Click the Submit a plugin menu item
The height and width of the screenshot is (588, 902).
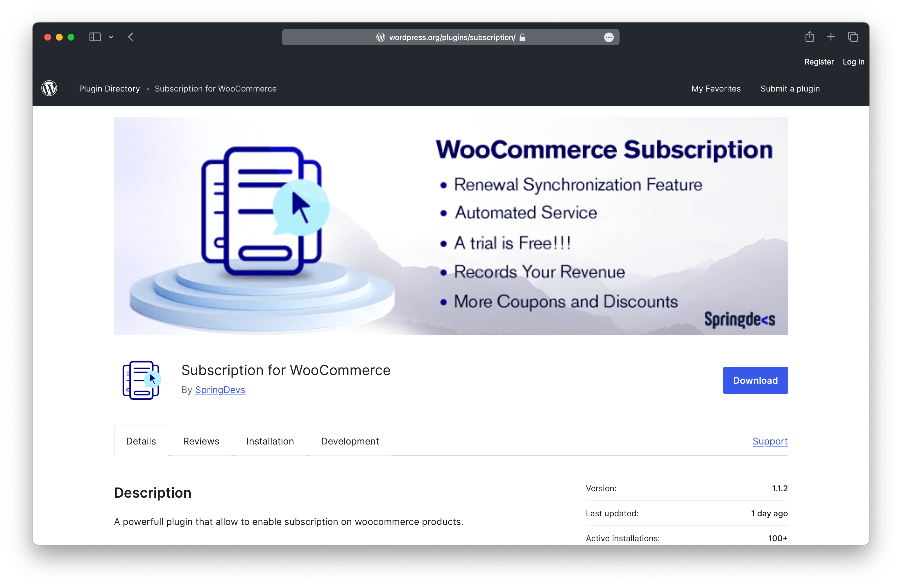pos(790,89)
